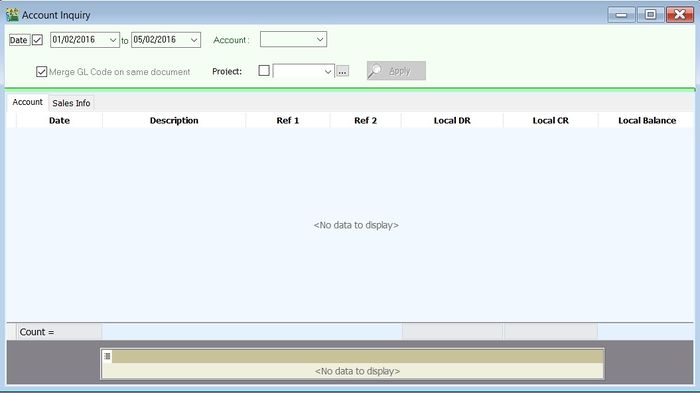700x393 pixels.
Task: Click the small grid icon in lower panel
Action: pyautogui.click(x=107, y=356)
